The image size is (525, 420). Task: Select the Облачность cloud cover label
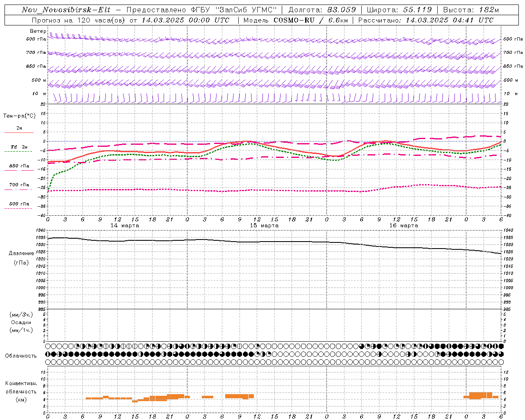[21, 356]
